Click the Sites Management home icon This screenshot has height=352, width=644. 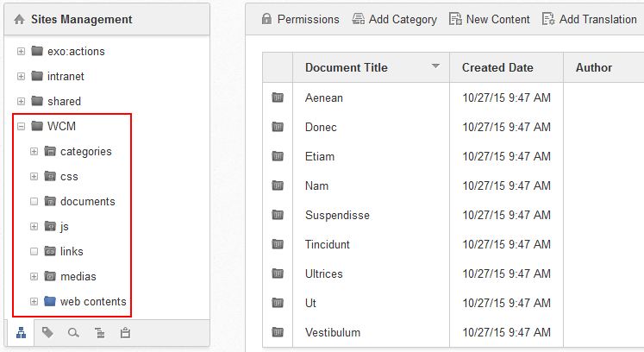[19, 19]
